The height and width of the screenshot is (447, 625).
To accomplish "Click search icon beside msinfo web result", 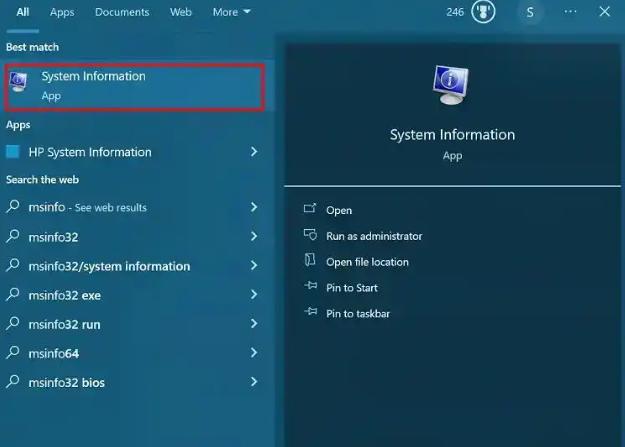I will 13,207.
